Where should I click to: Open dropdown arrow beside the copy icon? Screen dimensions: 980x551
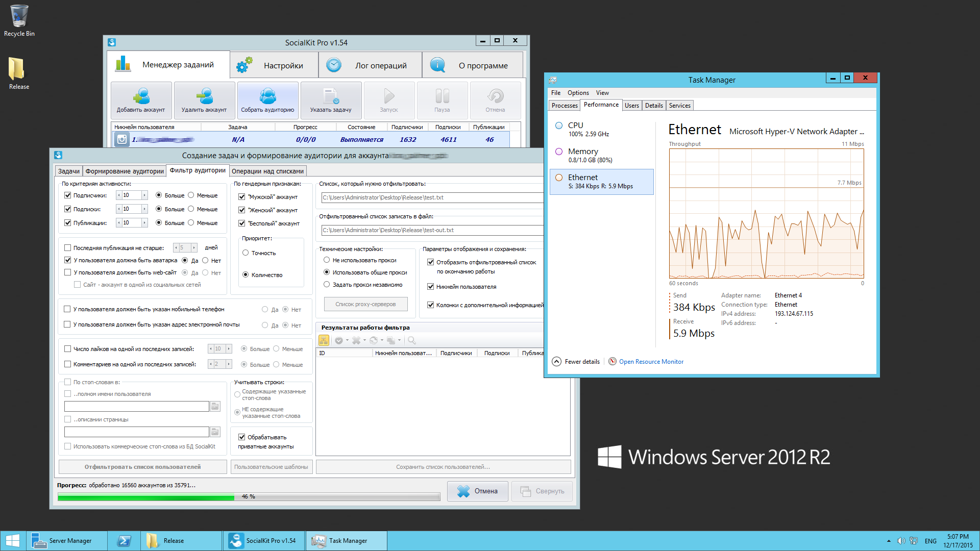[x=399, y=340]
